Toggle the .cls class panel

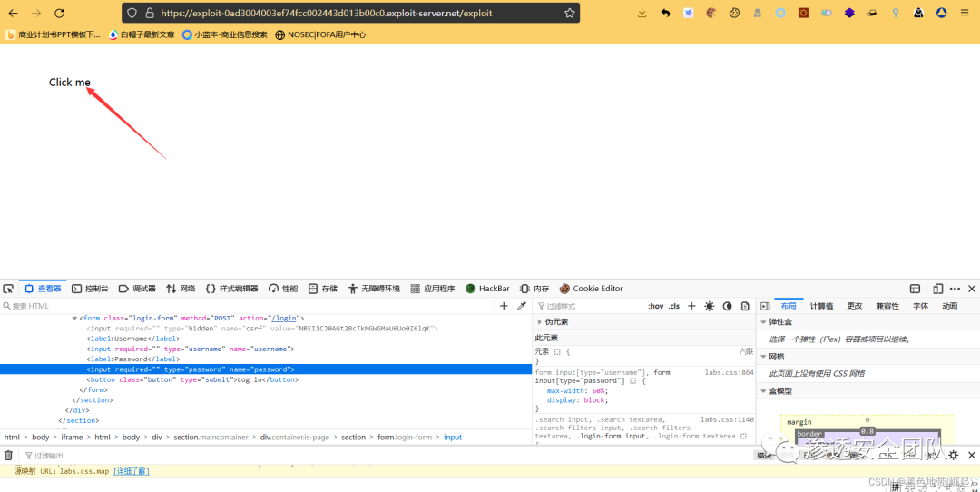click(x=673, y=306)
